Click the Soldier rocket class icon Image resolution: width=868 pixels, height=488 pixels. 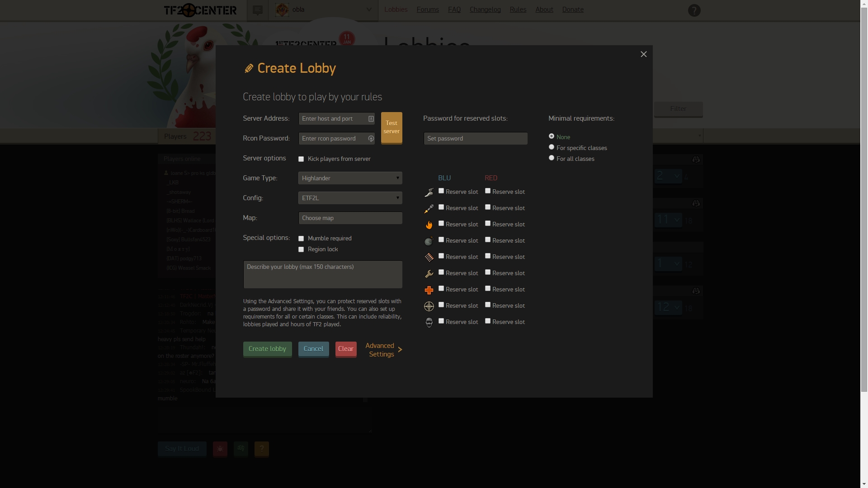click(x=429, y=209)
